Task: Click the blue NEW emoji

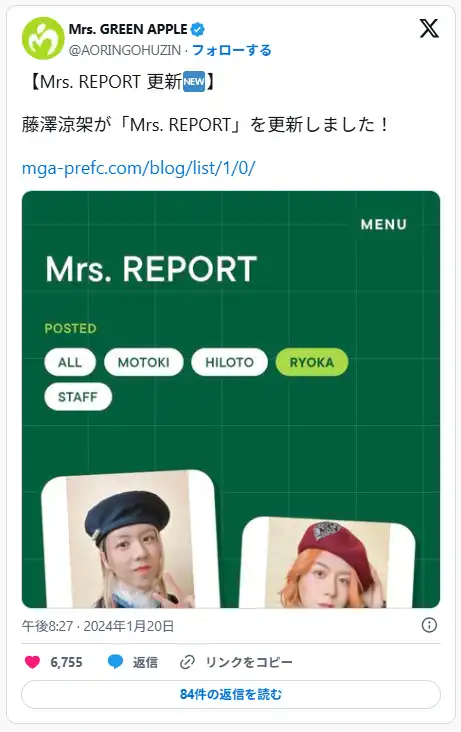Action: click(194, 82)
